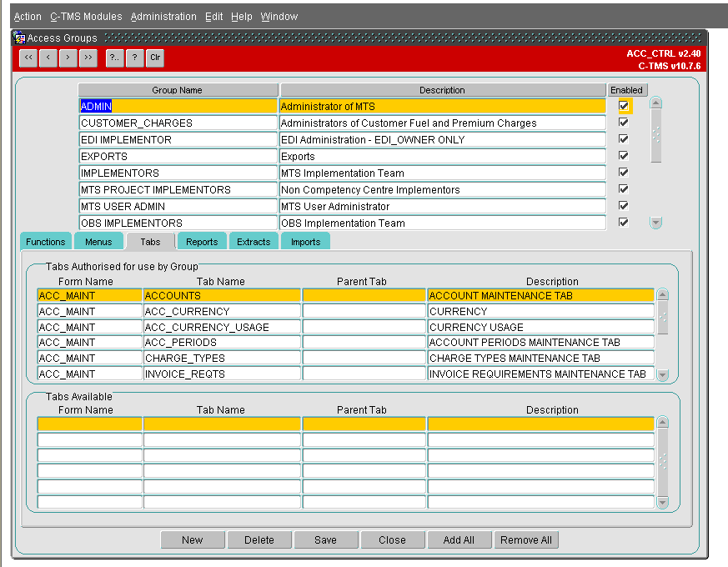Viewport: 728px width, 567px height.
Task: Select the ACC_CURRENCY_USAGE tab row
Action: point(222,328)
